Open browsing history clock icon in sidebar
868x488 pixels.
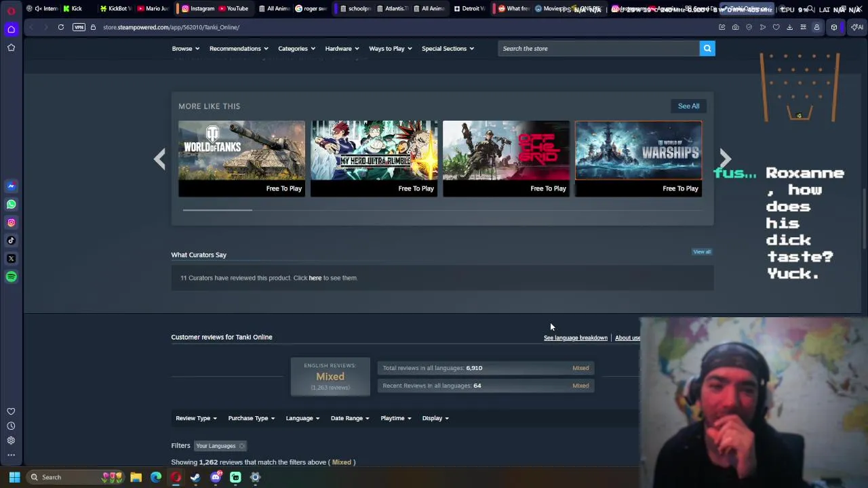11,426
